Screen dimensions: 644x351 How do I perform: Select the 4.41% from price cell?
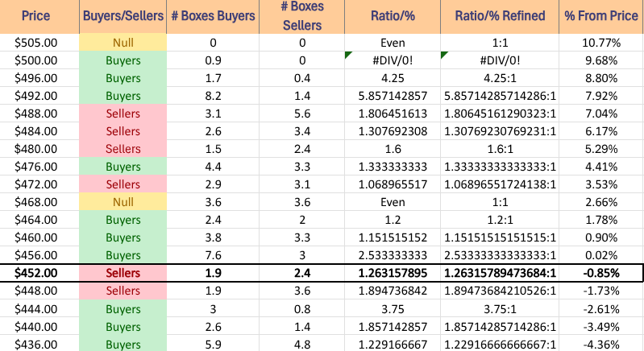click(x=601, y=167)
